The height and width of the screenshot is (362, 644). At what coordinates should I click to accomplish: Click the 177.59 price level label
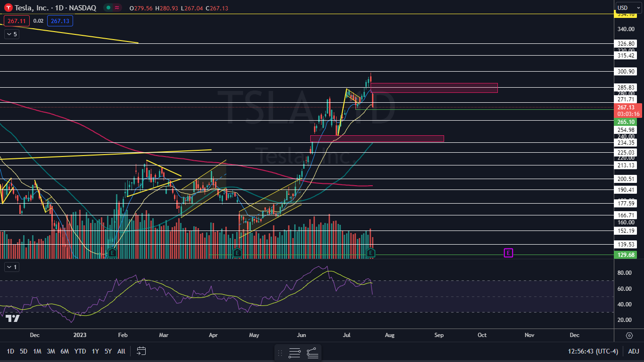click(x=627, y=204)
